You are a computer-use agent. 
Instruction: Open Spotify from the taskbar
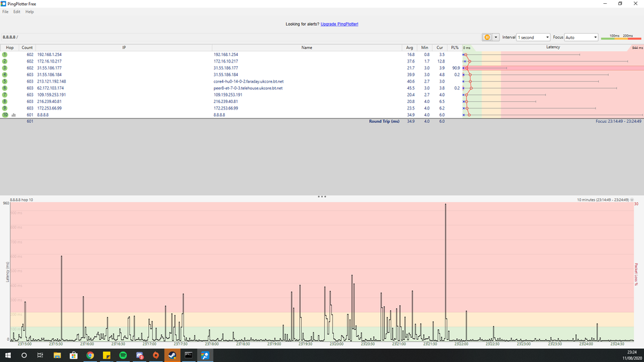[123, 355]
